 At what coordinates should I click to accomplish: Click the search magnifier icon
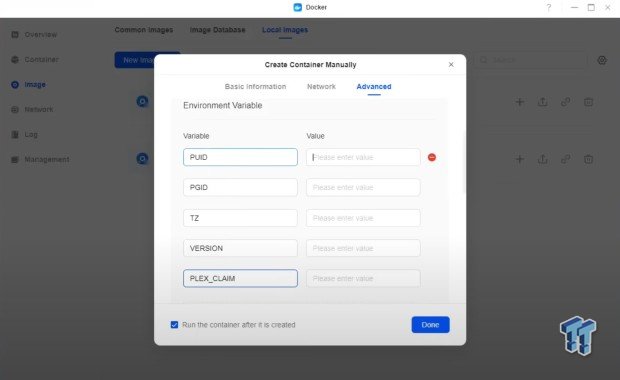[484, 60]
